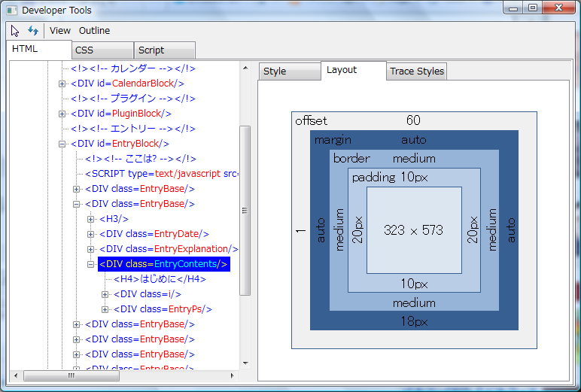Click the Developer Tools window title icon
Image resolution: width=581 pixels, height=392 pixels.
tap(11, 10)
